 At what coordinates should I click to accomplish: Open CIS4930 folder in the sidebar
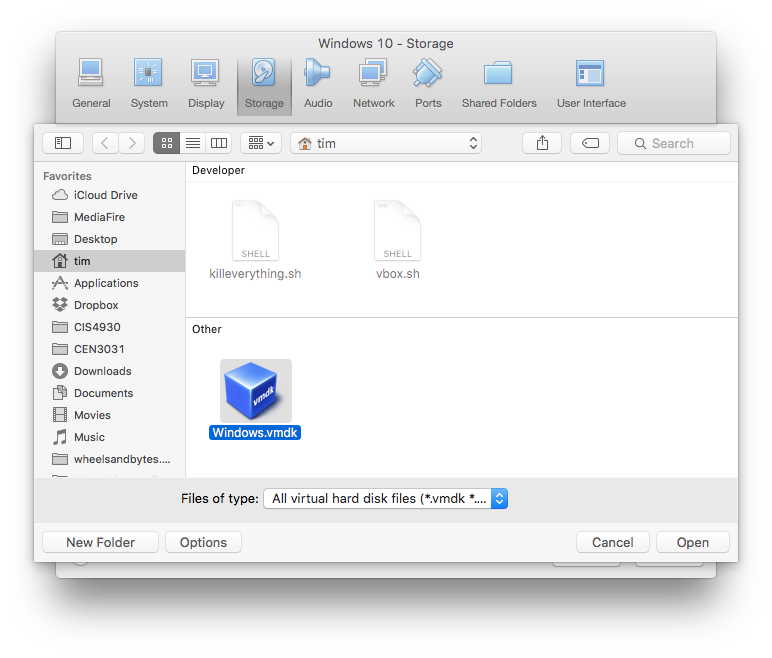(x=109, y=327)
